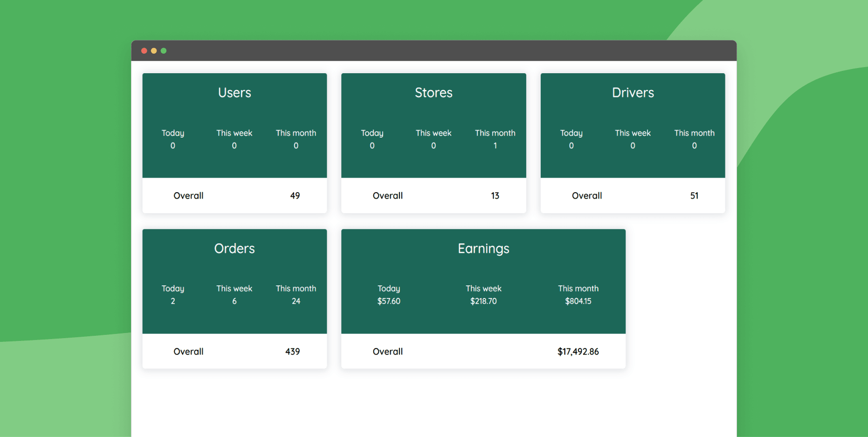Open the Orders card title
868x437 pixels.
tap(234, 249)
